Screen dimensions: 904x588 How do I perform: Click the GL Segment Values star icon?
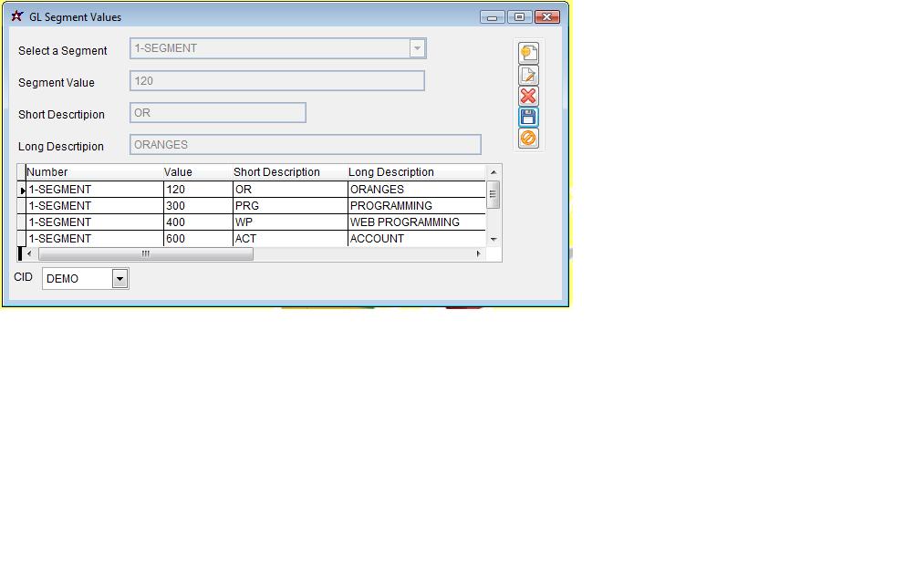pos(16,16)
